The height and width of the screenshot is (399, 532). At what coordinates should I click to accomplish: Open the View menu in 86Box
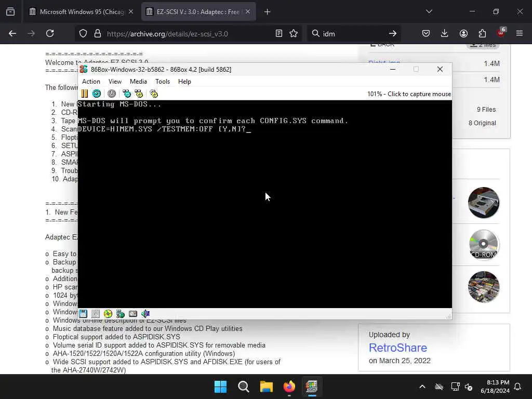(115, 82)
